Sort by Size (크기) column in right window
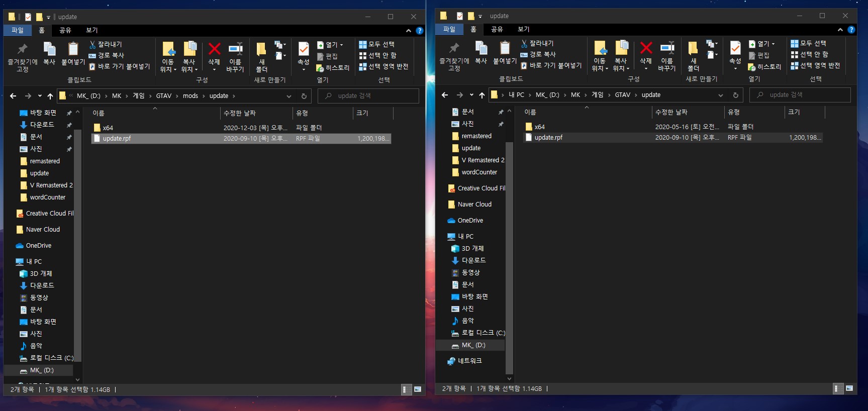 pos(805,113)
